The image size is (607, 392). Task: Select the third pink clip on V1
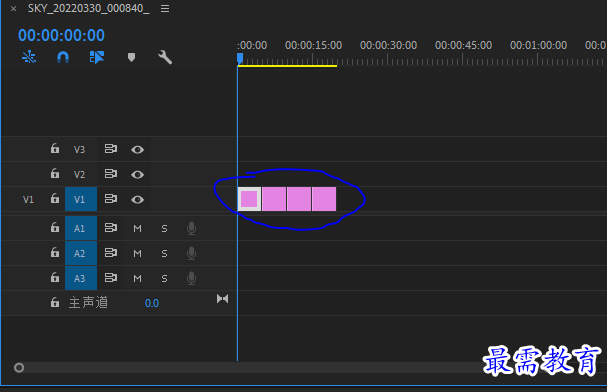click(x=299, y=199)
